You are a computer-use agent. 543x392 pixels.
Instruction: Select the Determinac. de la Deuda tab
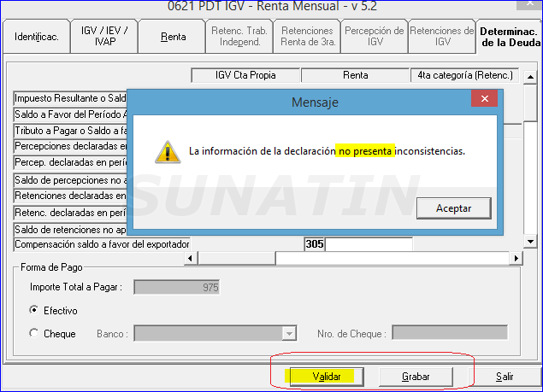coord(511,37)
